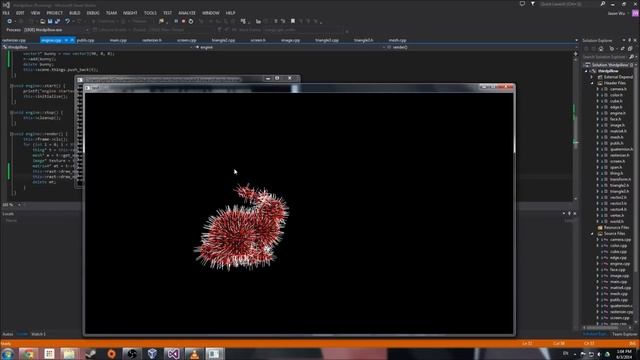This screenshot has width=640, height=360.
Task: Switch to the mesh.cpp editor tab
Action: pos(398,40)
